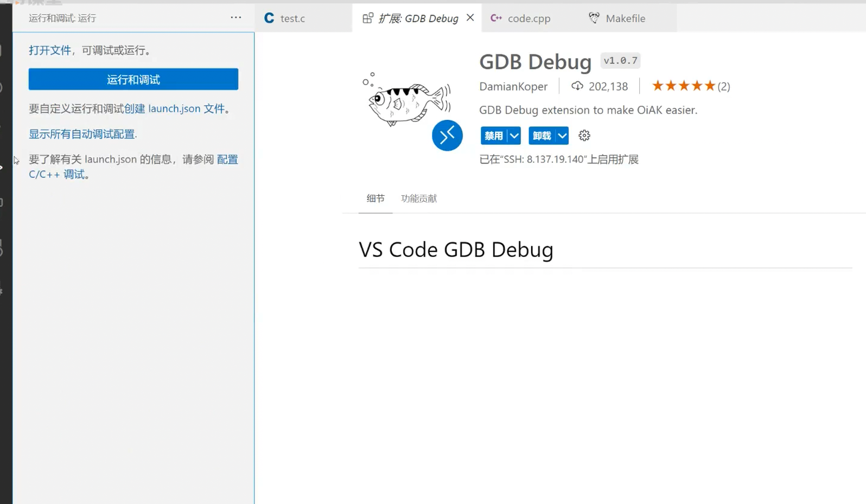The image size is (866, 504).
Task: Click the GDB Debug extension title
Action: [535, 62]
